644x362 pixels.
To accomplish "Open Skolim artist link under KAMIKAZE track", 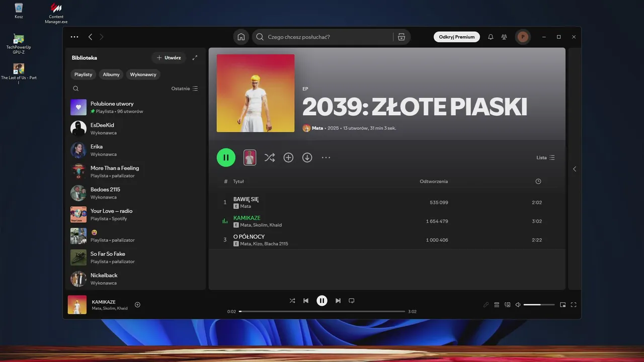I will tap(260, 225).
